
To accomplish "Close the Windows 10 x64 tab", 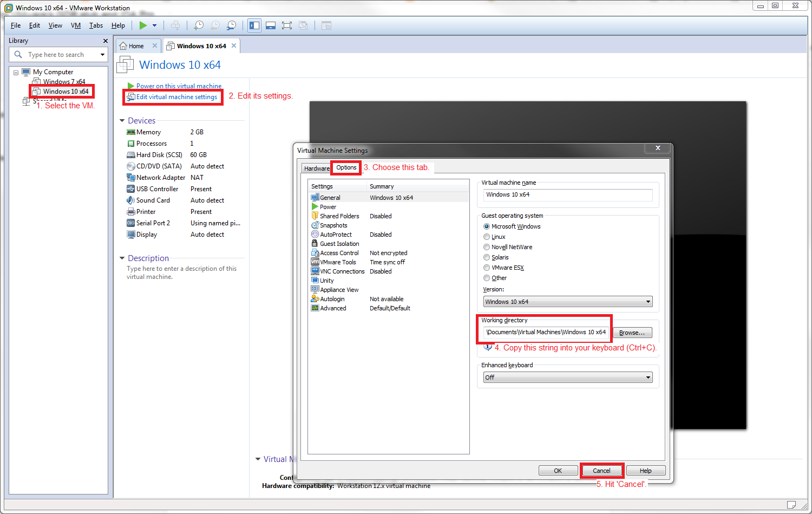I will point(234,45).
